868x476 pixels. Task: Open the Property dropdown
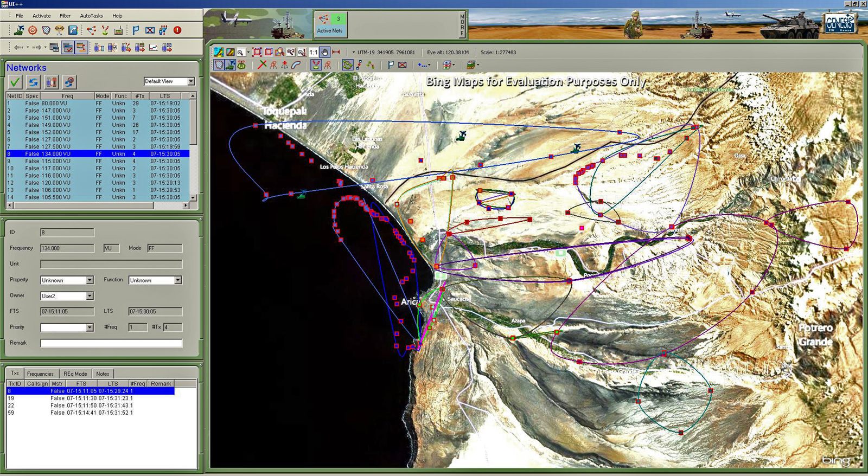tap(90, 280)
